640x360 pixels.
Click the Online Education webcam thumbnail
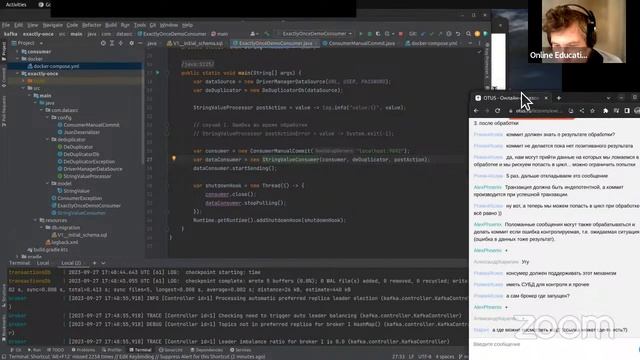point(576,31)
